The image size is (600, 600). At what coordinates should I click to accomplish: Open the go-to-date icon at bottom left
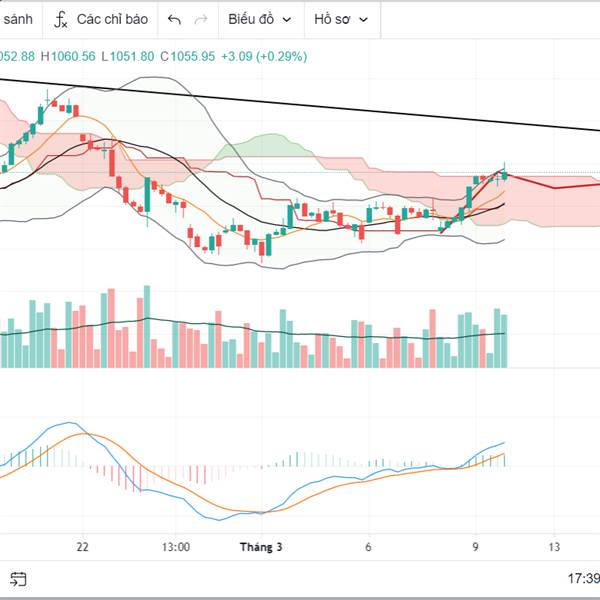click(x=17, y=578)
